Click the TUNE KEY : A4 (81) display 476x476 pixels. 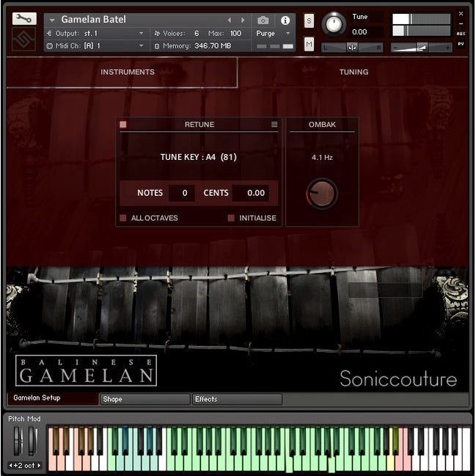pyautogui.click(x=198, y=157)
